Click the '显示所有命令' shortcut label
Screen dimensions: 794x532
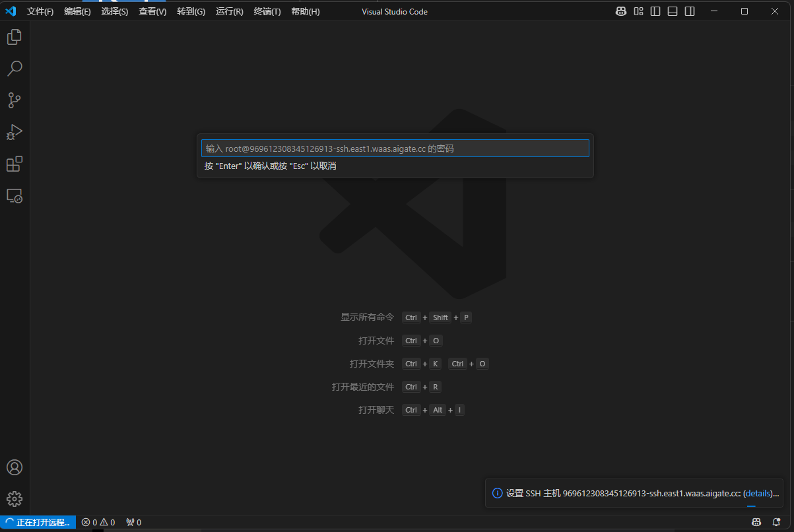coord(367,317)
